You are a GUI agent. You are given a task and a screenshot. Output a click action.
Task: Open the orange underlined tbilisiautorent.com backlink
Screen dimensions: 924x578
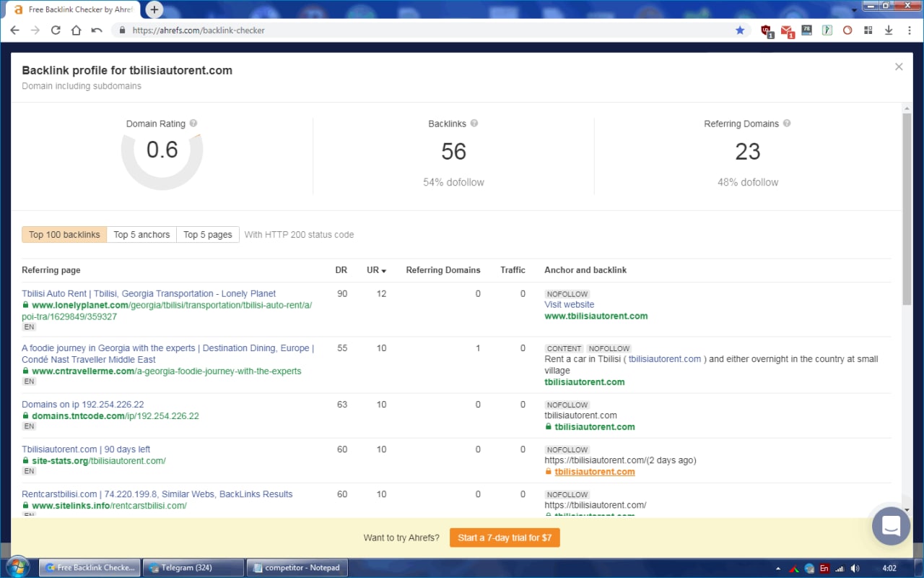[594, 472]
